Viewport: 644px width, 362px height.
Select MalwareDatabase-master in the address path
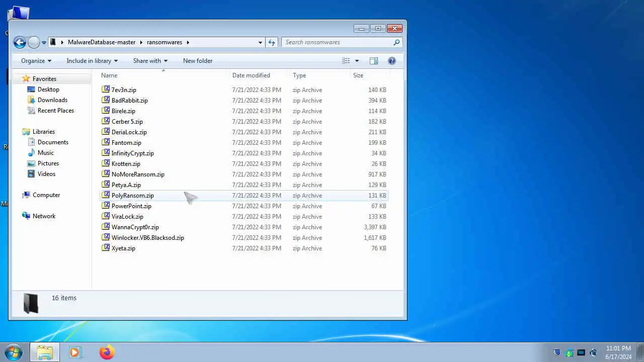102,42
